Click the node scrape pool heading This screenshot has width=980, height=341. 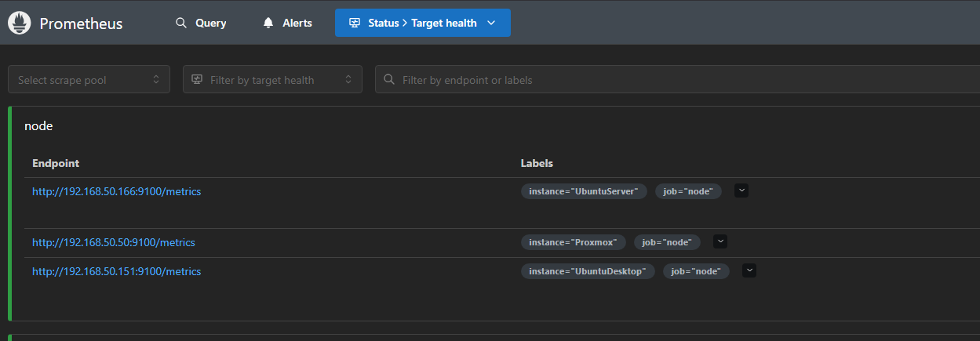[x=38, y=125]
